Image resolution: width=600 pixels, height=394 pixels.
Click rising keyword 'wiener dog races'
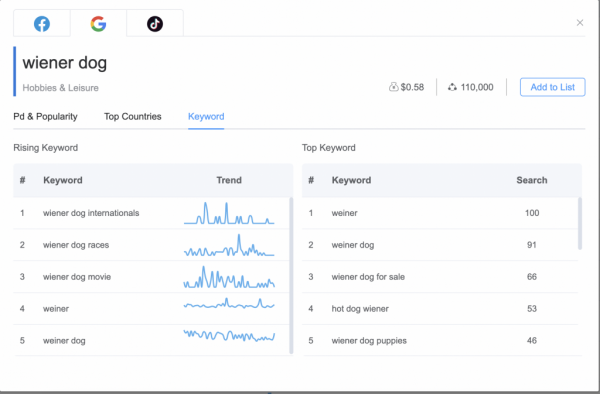coord(76,245)
